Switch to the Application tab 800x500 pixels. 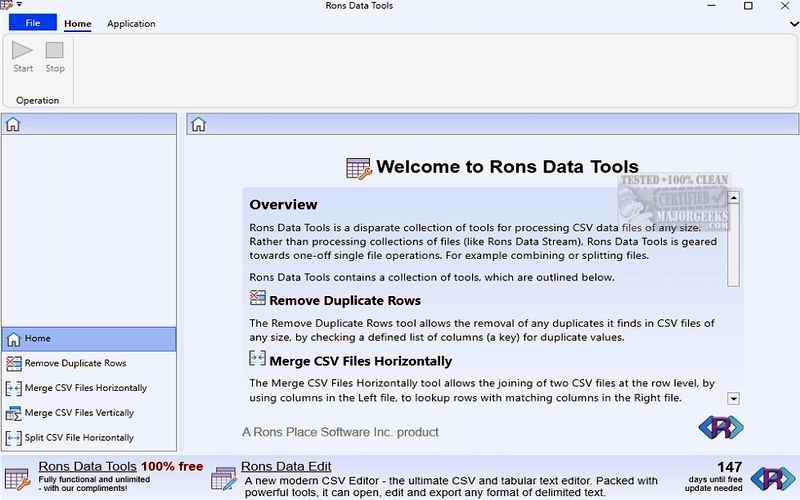[x=131, y=23]
